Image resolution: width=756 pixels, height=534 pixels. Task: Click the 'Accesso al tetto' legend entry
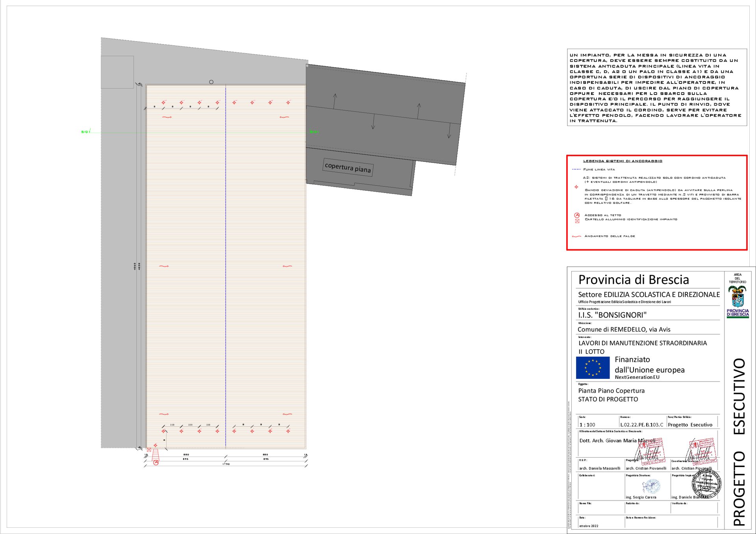602,215
